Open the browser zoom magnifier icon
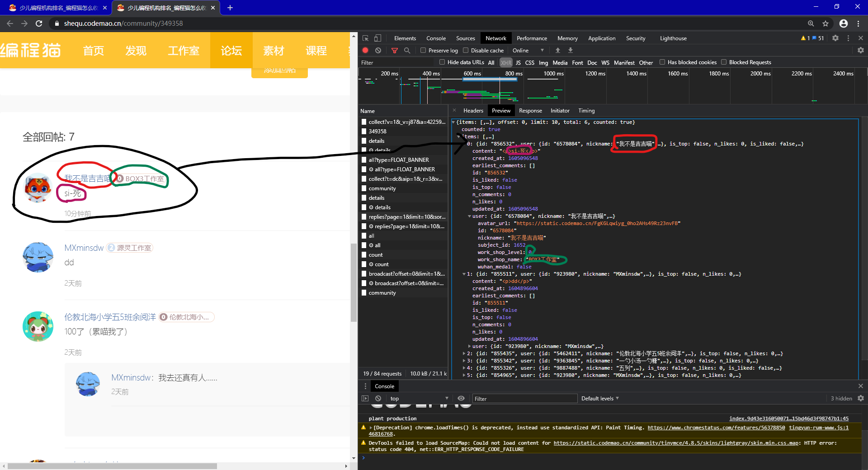 point(811,23)
